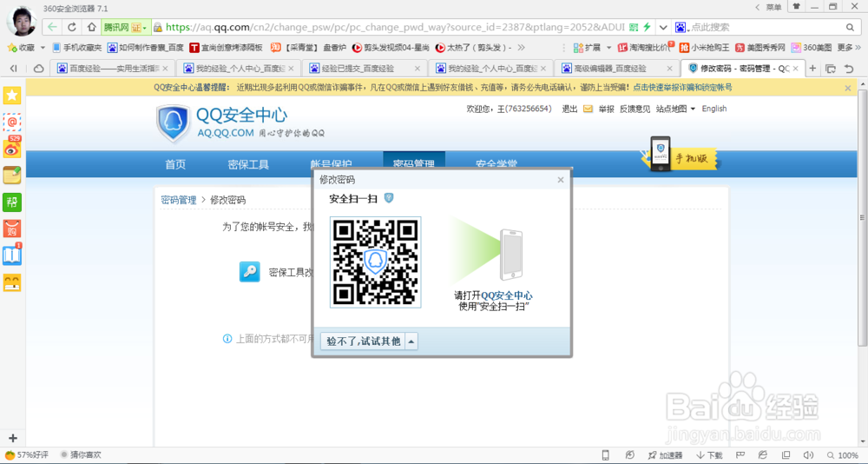
Task: Click the address bar URL field
Action: pyautogui.click(x=395, y=27)
